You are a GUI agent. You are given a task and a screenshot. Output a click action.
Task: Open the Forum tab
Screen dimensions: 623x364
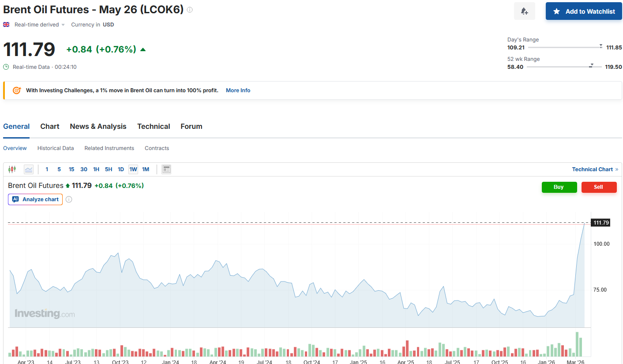pos(191,127)
